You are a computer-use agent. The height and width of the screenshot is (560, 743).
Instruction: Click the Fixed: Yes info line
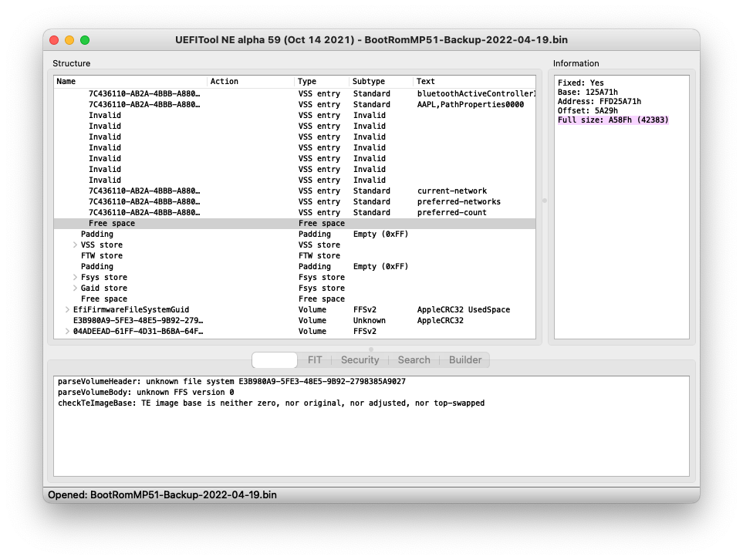[580, 83]
